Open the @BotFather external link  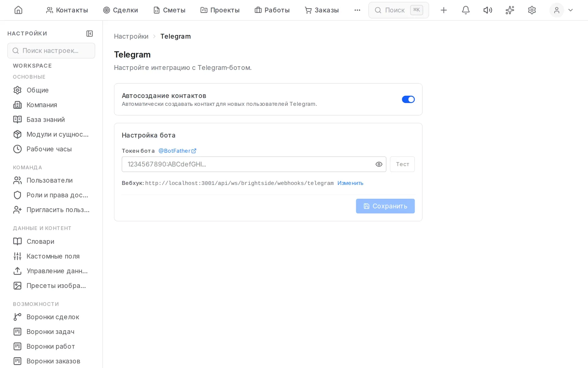tap(177, 151)
